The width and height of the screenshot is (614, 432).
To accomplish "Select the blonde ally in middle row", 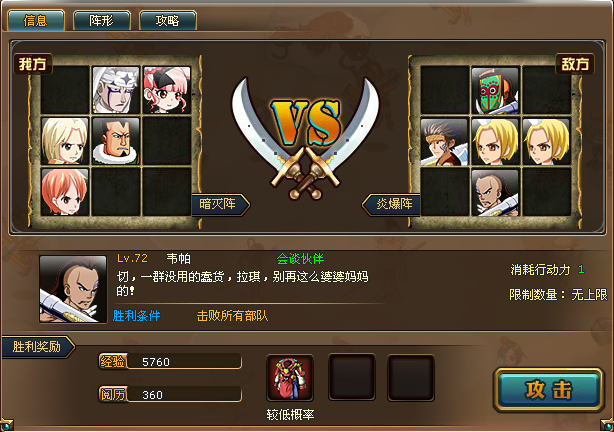I will coord(65,141).
